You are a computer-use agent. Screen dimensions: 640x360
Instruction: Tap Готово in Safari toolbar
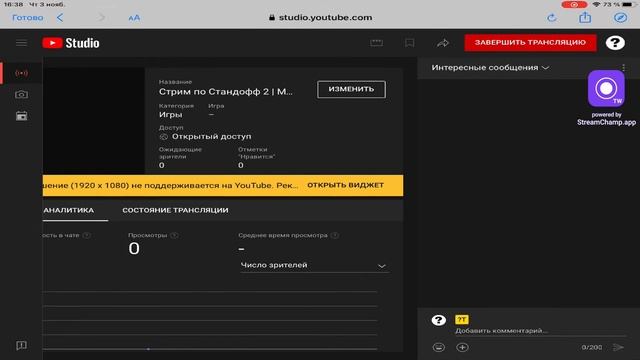click(x=28, y=18)
